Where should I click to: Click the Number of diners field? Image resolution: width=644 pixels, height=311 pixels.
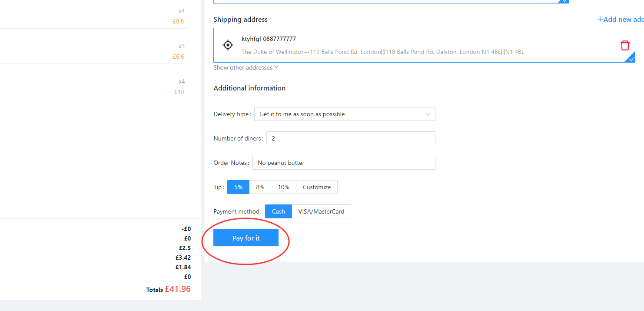click(351, 138)
